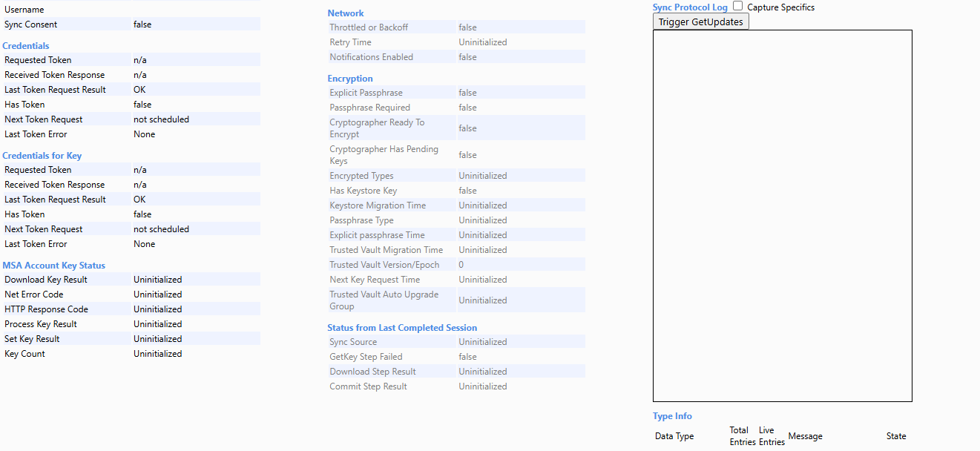The width and height of the screenshot is (980, 451).
Task: Click inside the Sync Protocol Log box
Action: click(783, 216)
